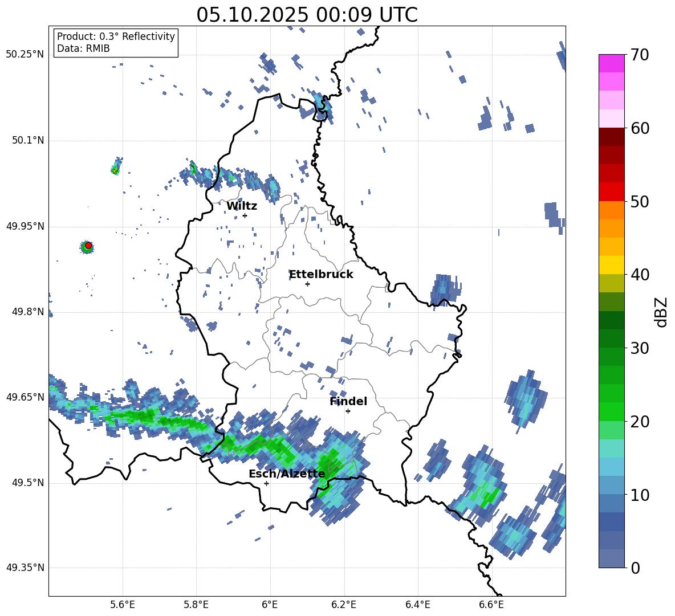Click the 50.1°N latitude label
The width and height of the screenshot is (675, 616).
click(27, 140)
